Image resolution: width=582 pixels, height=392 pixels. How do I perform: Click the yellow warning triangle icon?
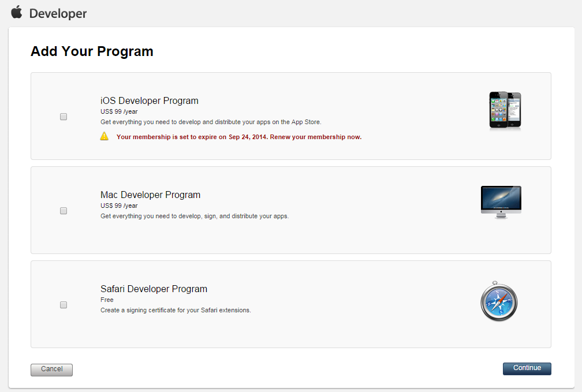pyautogui.click(x=105, y=136)
